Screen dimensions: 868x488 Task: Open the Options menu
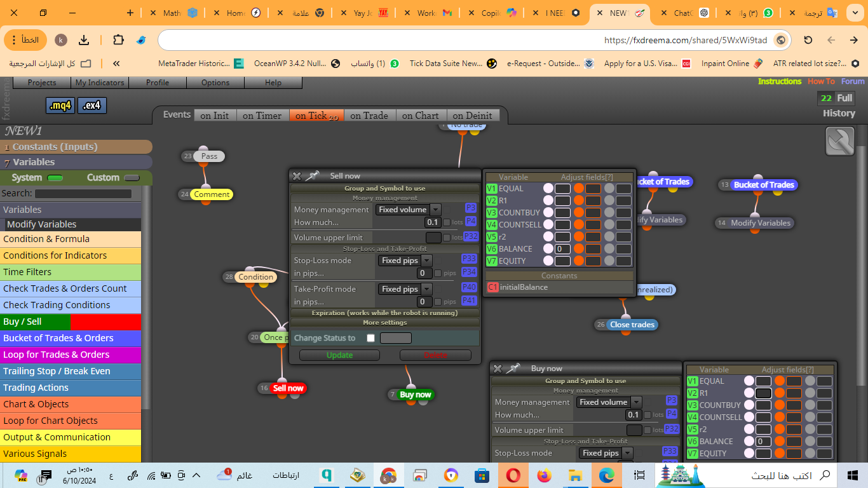click(215, 83)
